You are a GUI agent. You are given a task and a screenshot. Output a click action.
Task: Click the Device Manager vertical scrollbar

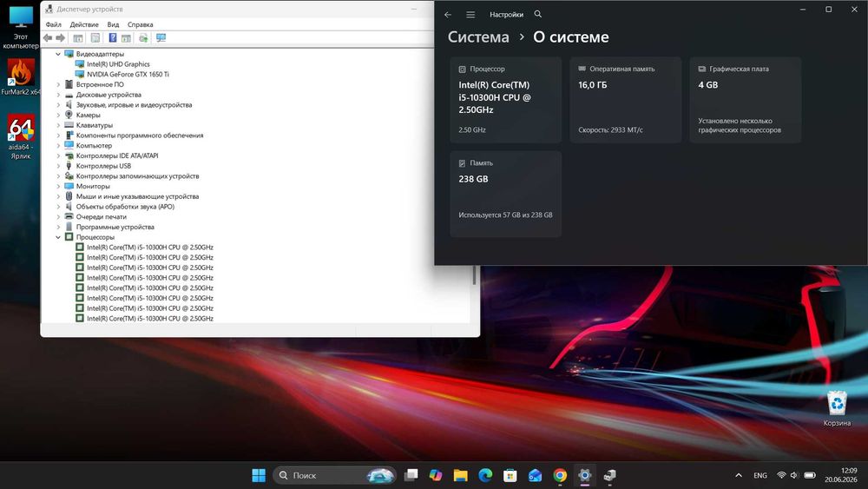point(475,275)
